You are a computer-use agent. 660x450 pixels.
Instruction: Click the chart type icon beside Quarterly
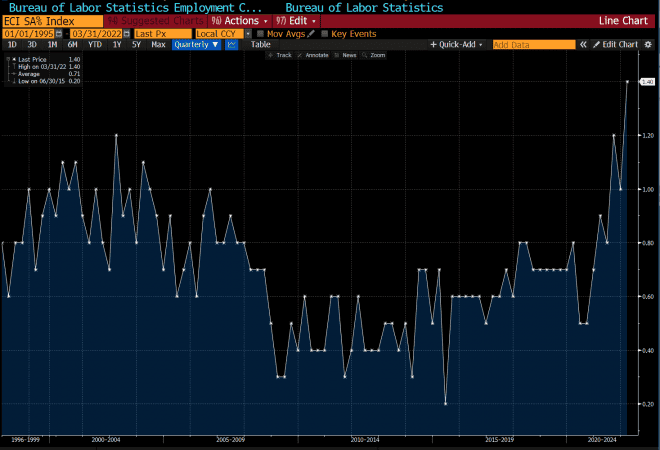tap(232, 45)
